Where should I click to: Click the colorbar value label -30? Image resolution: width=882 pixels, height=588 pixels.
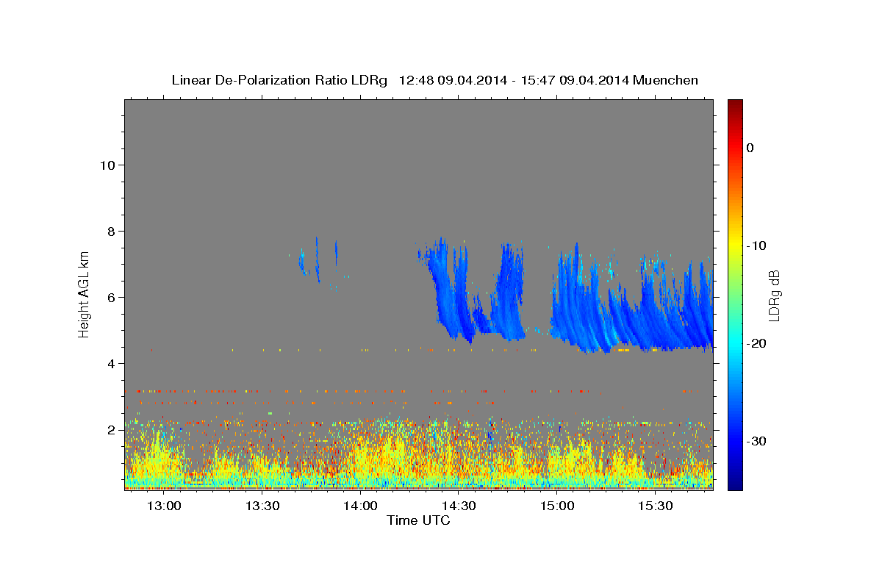[756, 441]
